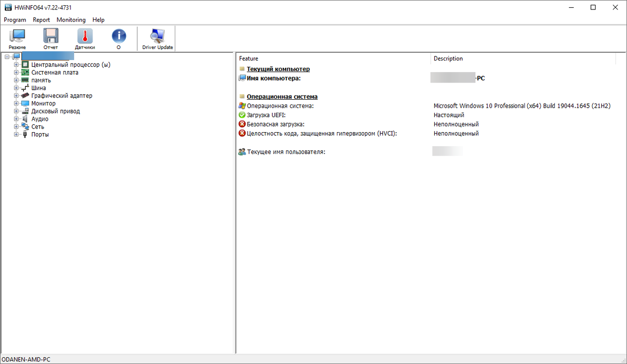The height and width of the screenshot is (364, 627).
Task: Select the Порты tree item label
Action: click(40, 134)
